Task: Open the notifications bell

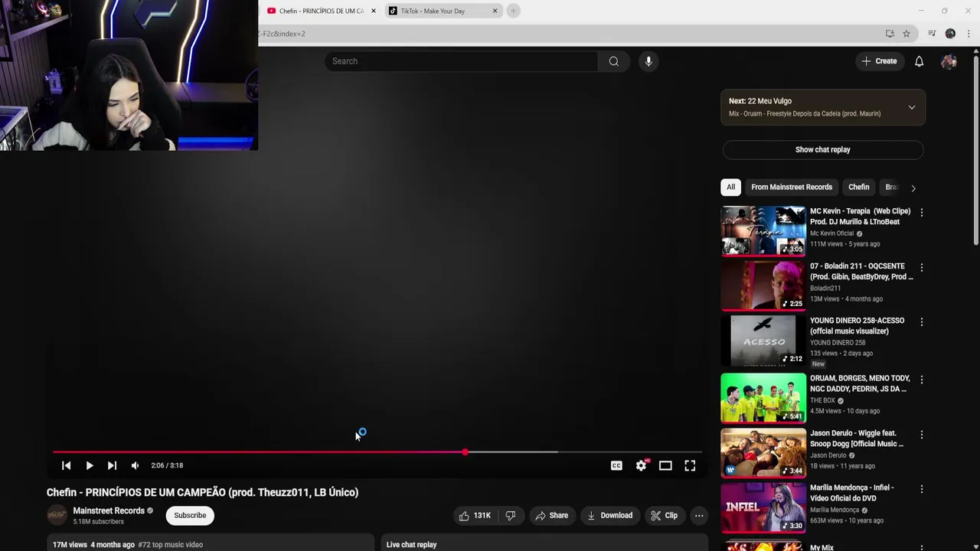Action: pos(919,61)
